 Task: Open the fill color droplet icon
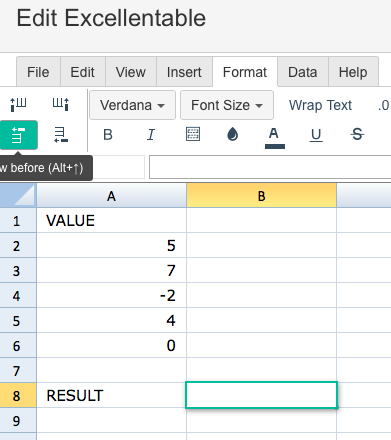(232, 135)
